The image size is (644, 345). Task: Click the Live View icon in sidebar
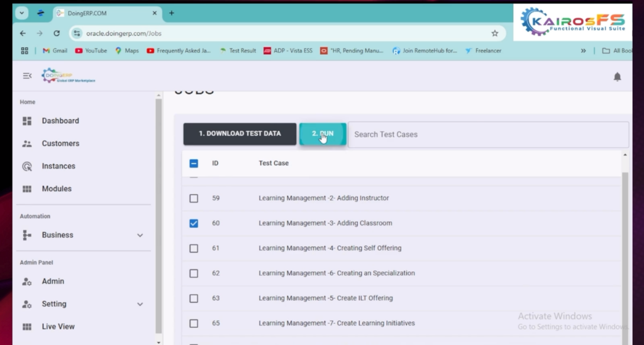(27, 327)
